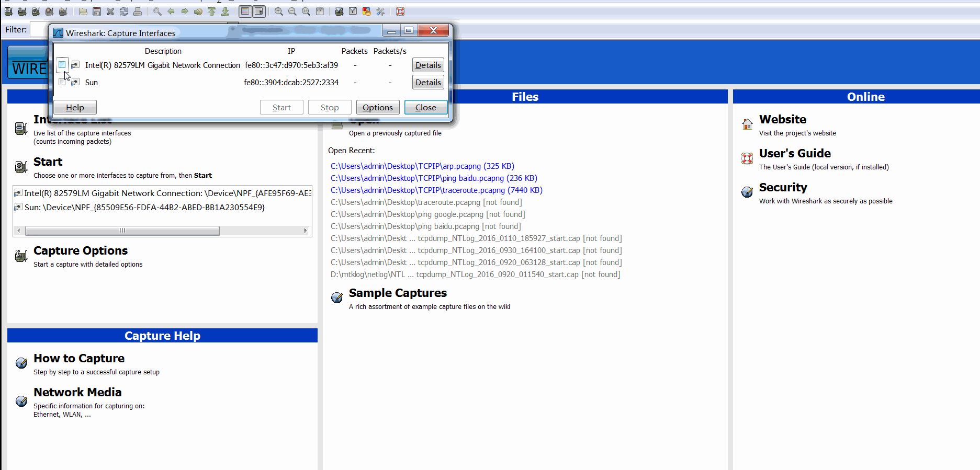The width and height of the screenshot is (980, 470).
Task: Print packets using the printer toolbar icon
Action: tap(138, 12)
